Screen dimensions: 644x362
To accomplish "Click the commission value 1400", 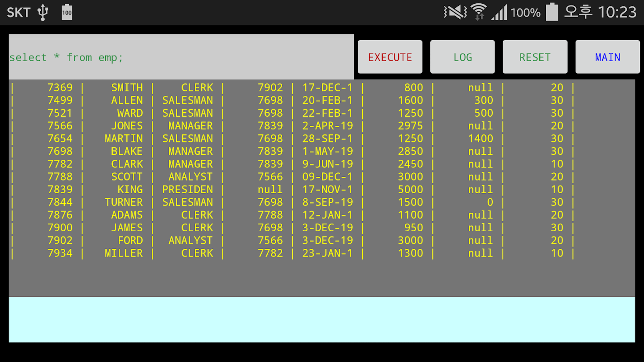I will point(481,138).
